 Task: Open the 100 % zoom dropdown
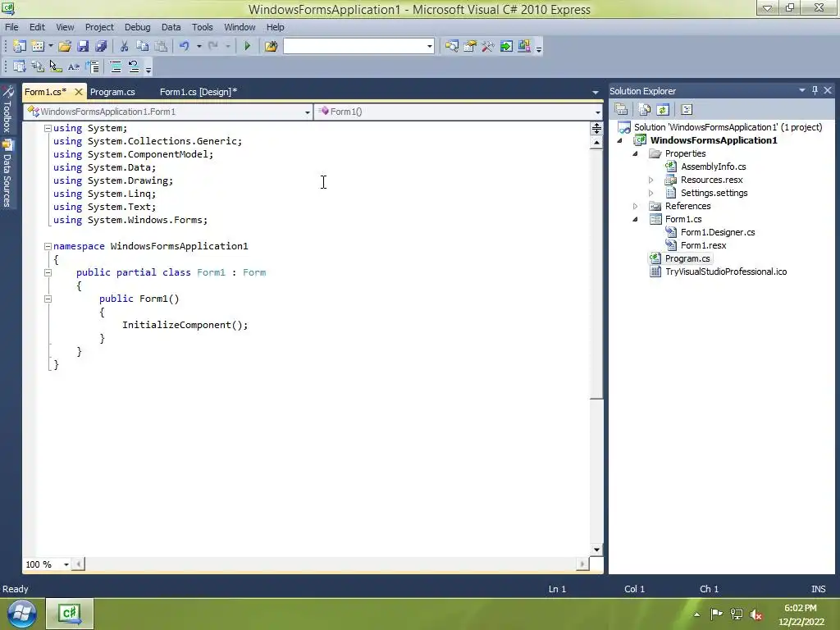coord(66,564)
